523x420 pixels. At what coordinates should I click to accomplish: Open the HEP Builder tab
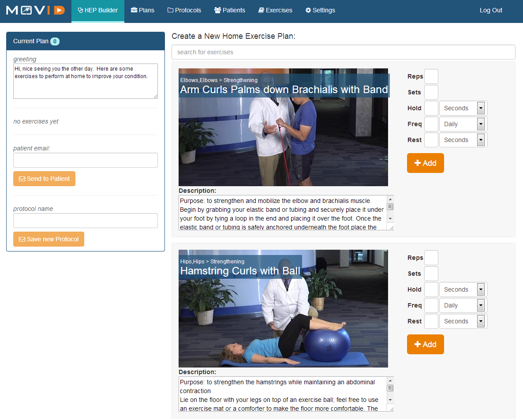(x=98, y=10)
